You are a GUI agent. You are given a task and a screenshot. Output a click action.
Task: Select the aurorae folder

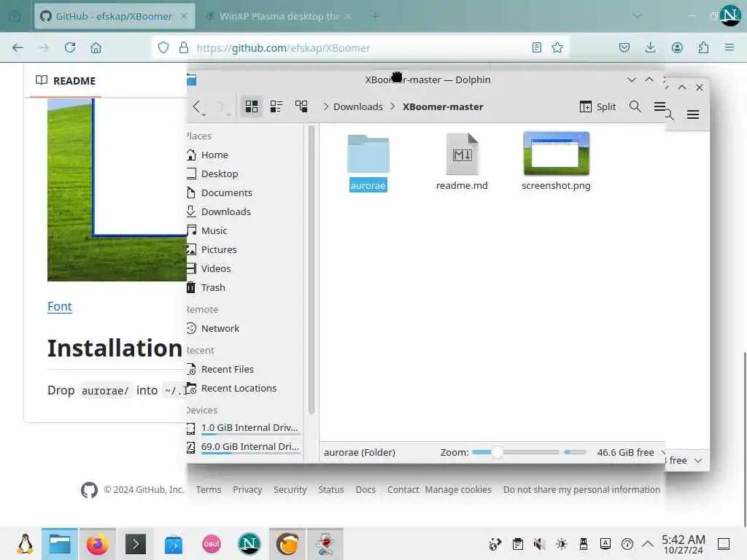click(368, 163)
